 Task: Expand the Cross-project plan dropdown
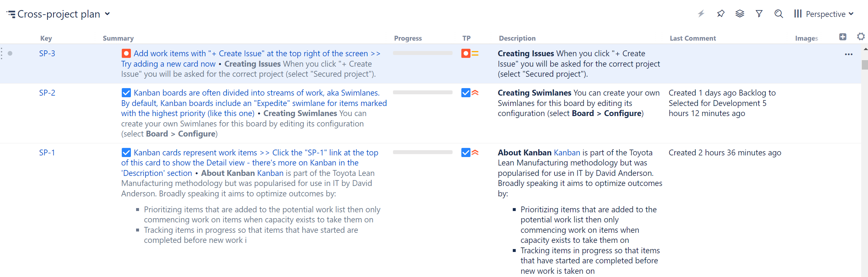pos(107,14)
